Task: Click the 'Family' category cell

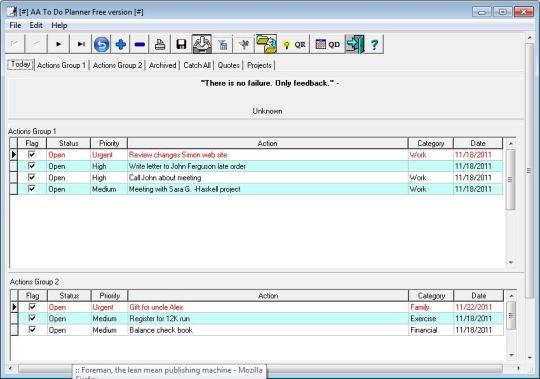Action: [431, 307]
